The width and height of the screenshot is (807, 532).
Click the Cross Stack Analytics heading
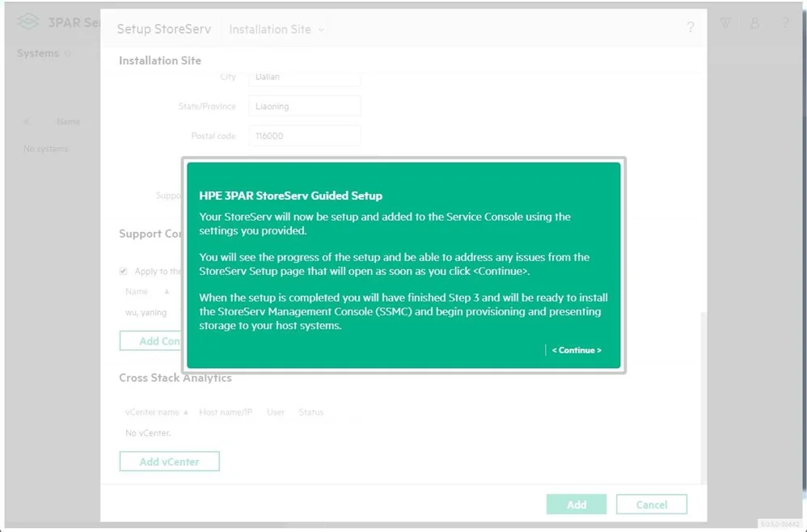click(175, 378)
